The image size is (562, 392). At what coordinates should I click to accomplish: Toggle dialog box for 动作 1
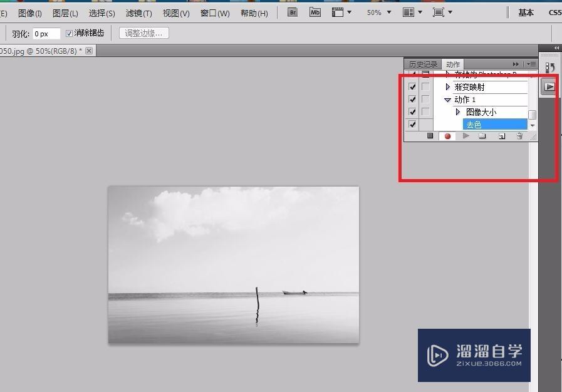tap(425, 100)
